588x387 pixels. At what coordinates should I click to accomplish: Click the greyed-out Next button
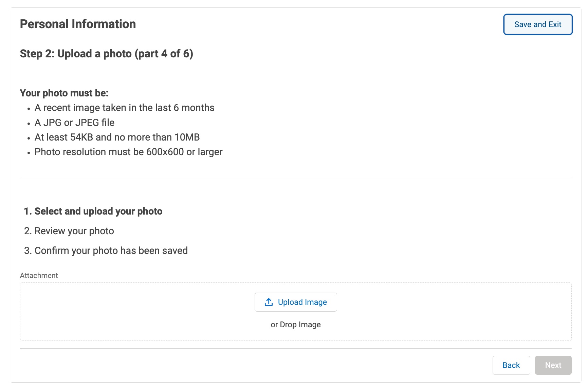tap(553, 365)
